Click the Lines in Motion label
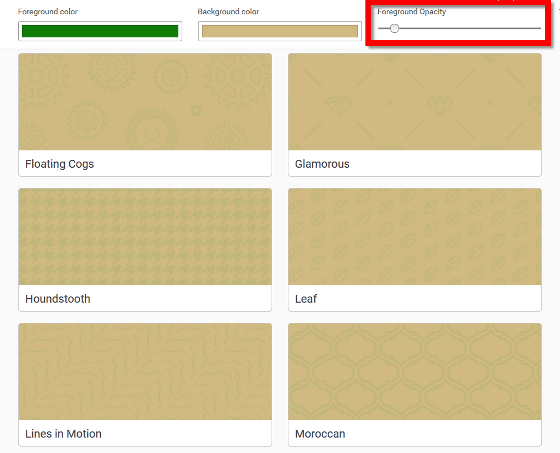The height and width of the screenshot is (453, 560). pyautogui.click(x=64, y=434)
